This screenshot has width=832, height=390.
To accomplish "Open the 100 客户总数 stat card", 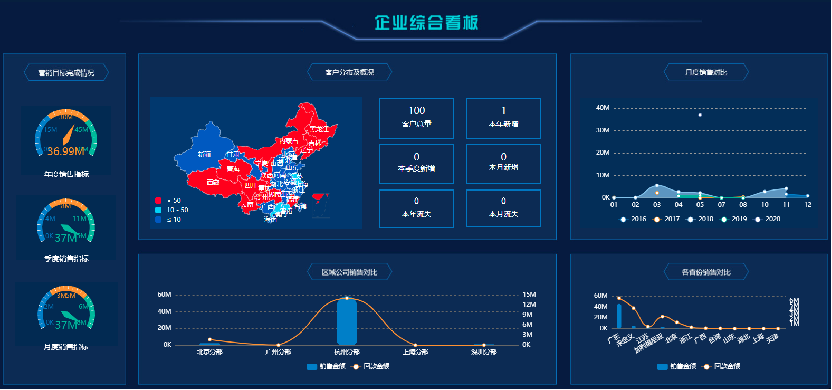I will (x=417, y=117).
